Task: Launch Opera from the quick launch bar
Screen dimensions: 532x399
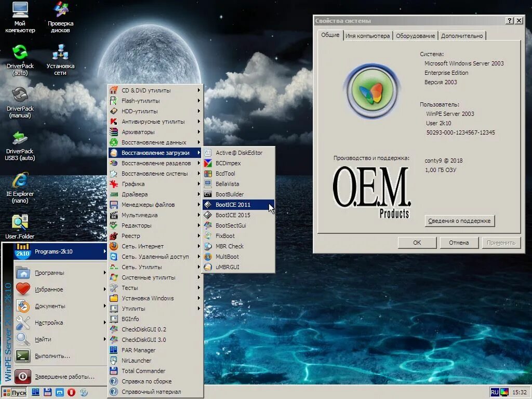Action: [x=71, y=392]
